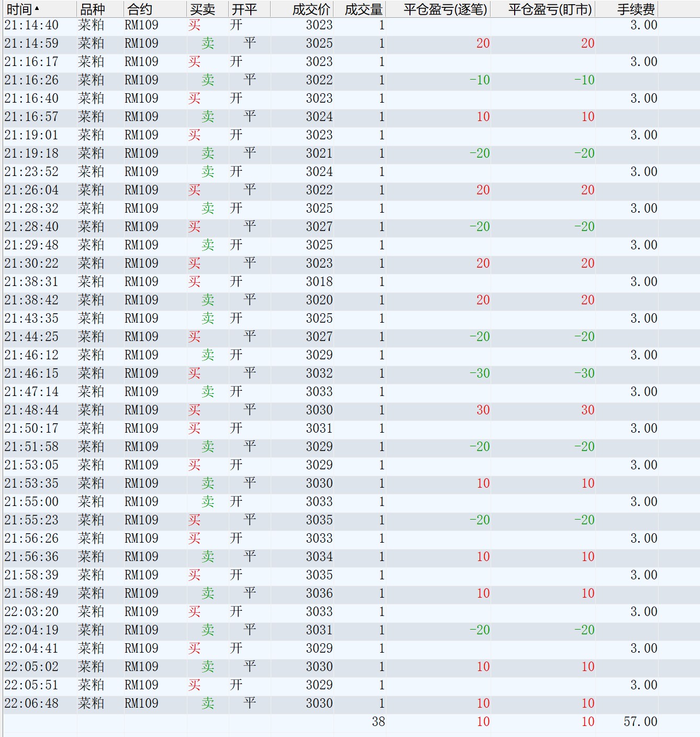Select the time cell 21:48:44
The width and height of the screenshot is (700, 737).
point(31,410)
